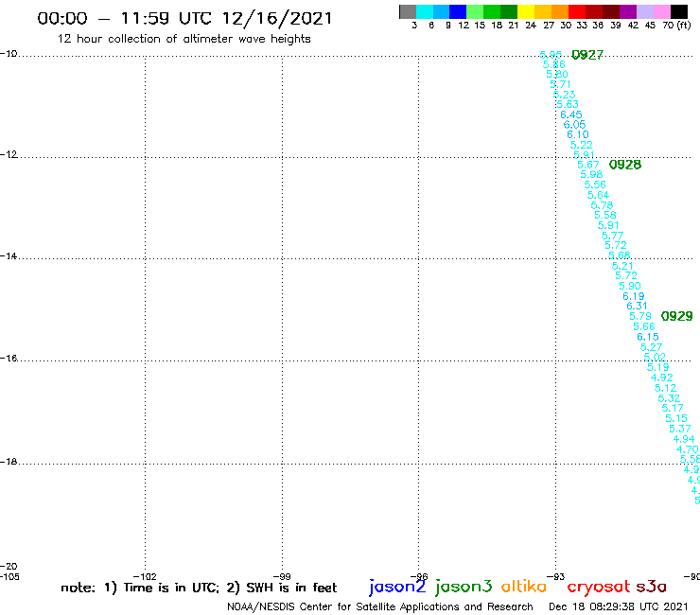
Task: Click the wave height value 5.23
Action: tap(565, 95)
